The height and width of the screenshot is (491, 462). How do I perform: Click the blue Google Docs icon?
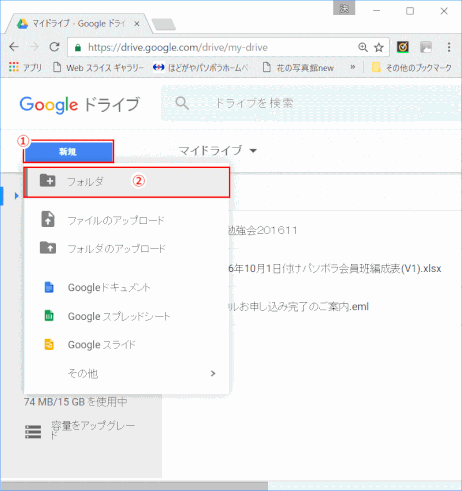click(x=49, y=287)
